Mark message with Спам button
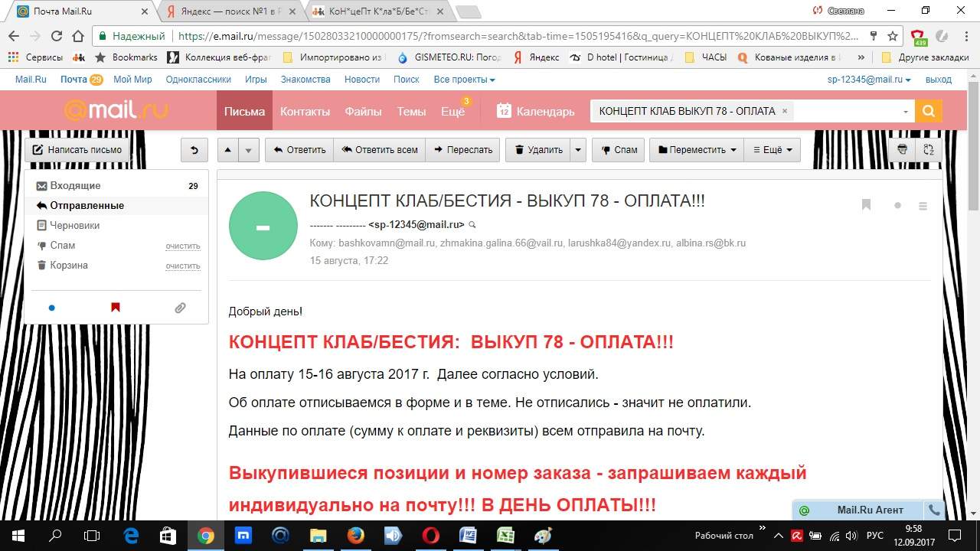Screen dimensions: 980x551 (618, 150)
